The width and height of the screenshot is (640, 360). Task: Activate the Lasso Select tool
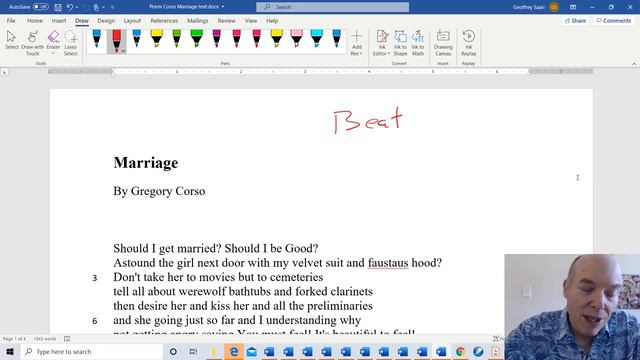point(71,43)
